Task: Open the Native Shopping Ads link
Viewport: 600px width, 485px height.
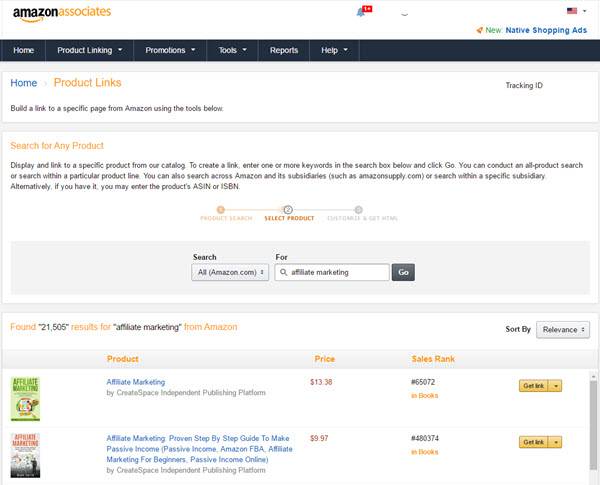Action: pyautogui.click(x=546, y=30)
